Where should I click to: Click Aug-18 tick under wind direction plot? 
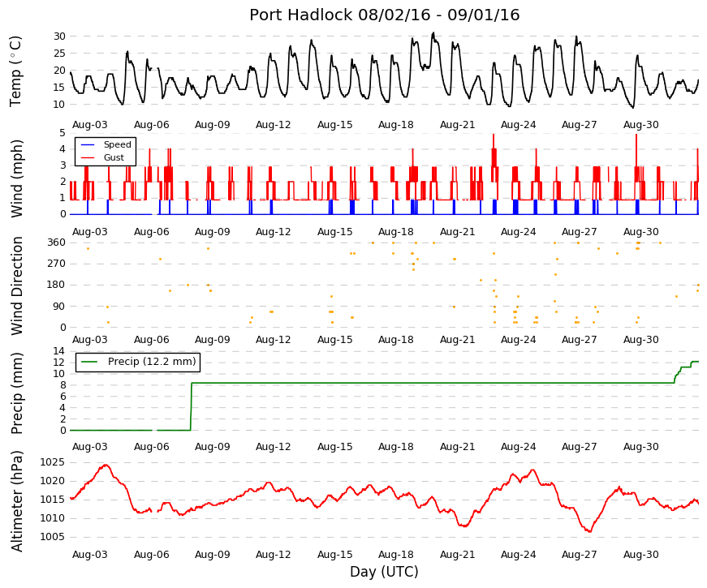[395, 340]
